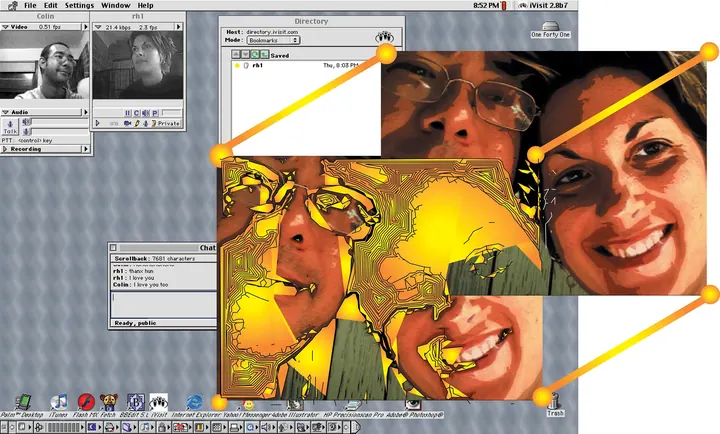Image resolution: width=720 pixels, height=434 pixels.
Task: Mute rh1's audio with the speaker icon
Action: [x=146, y=113]
